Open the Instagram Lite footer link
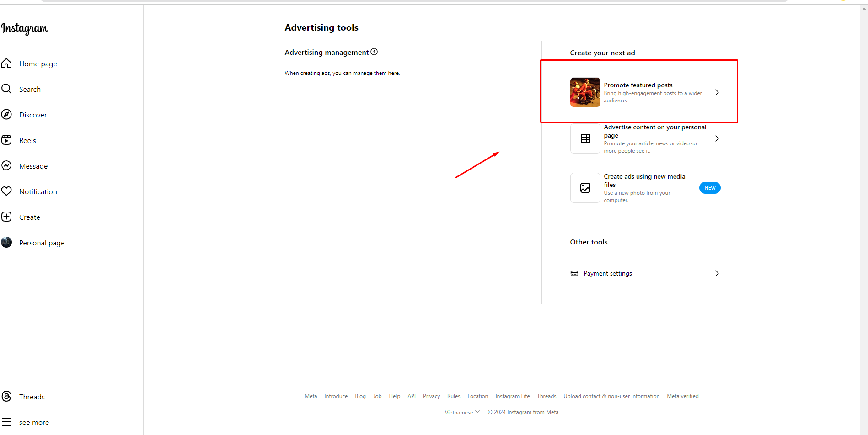The height and width of the screenshot is (435, 868). point(513,396)
